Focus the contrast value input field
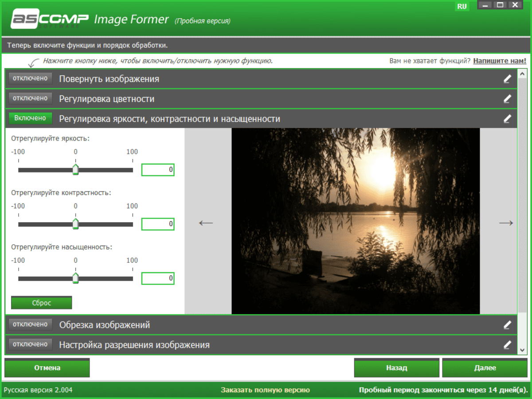 tap(158, 224)
